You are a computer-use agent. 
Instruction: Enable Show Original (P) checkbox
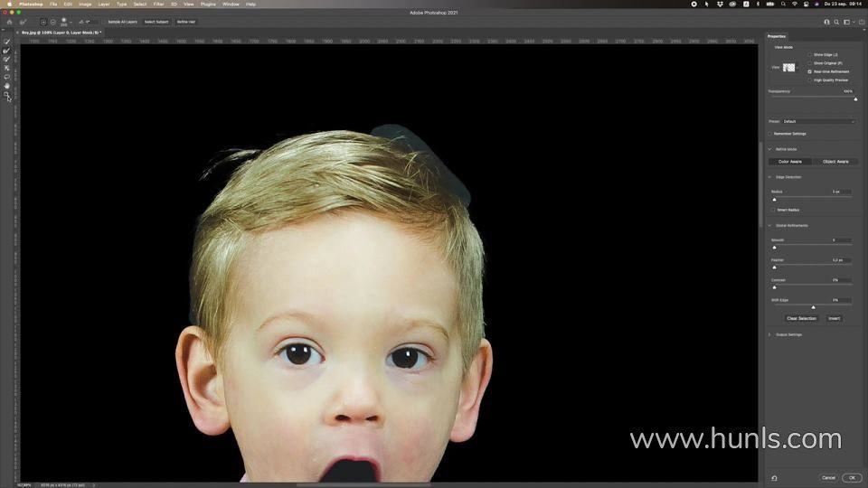[810, 63]
